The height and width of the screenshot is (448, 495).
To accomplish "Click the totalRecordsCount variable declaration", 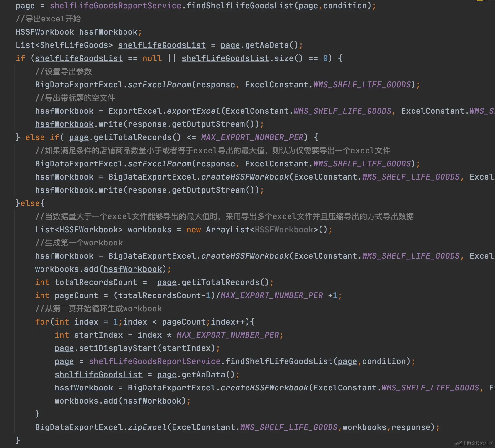I will [x=96, y=282].
